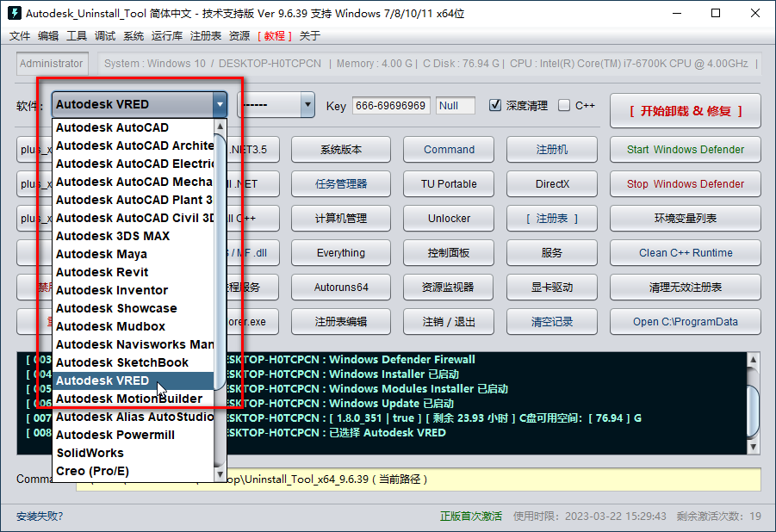This screenshot has width=776, height=532.
Task: Uncheck the 深度清理 checkbox
Action: point(495,105)
